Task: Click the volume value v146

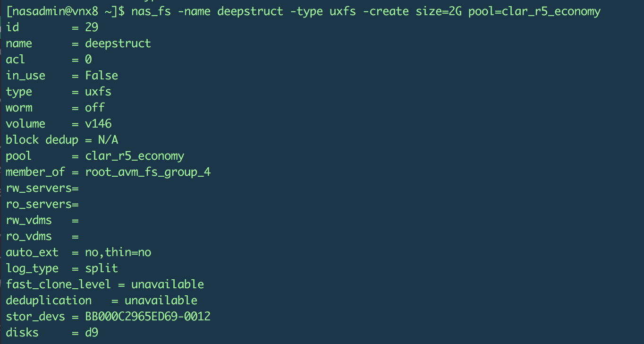Action: click(x=98, y=123)
